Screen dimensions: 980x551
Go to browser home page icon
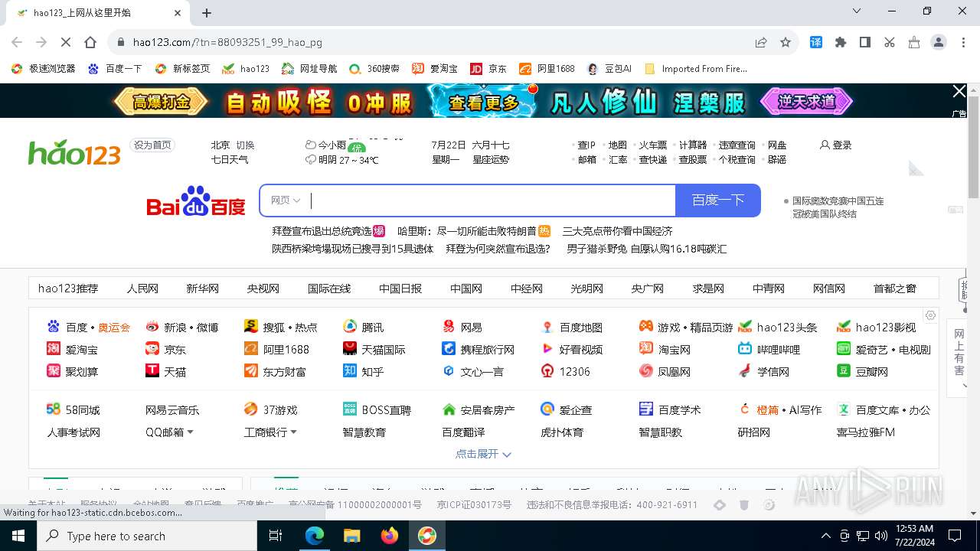point(90,43)
